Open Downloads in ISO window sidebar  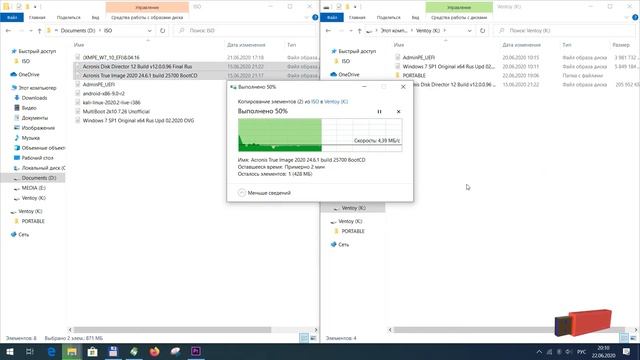[34, 98]
